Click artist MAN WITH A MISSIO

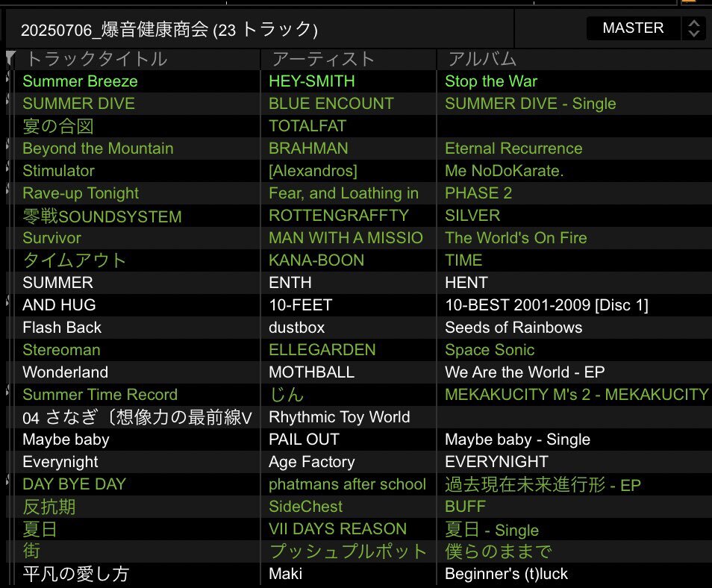pos(346,238)
